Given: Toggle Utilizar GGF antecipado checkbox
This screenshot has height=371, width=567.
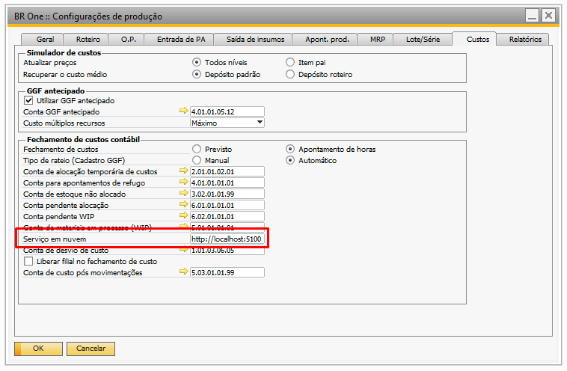Looking at the screenshot, I should 29,100.
